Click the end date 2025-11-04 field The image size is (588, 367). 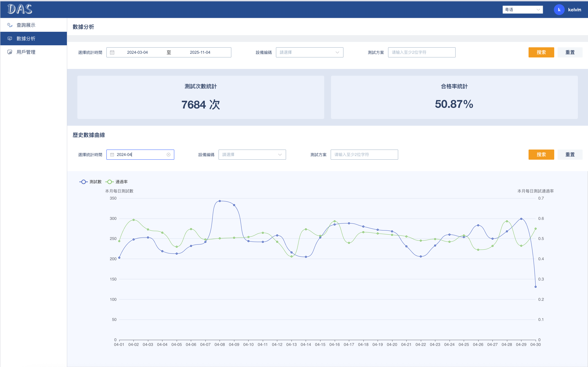[200, 52]
